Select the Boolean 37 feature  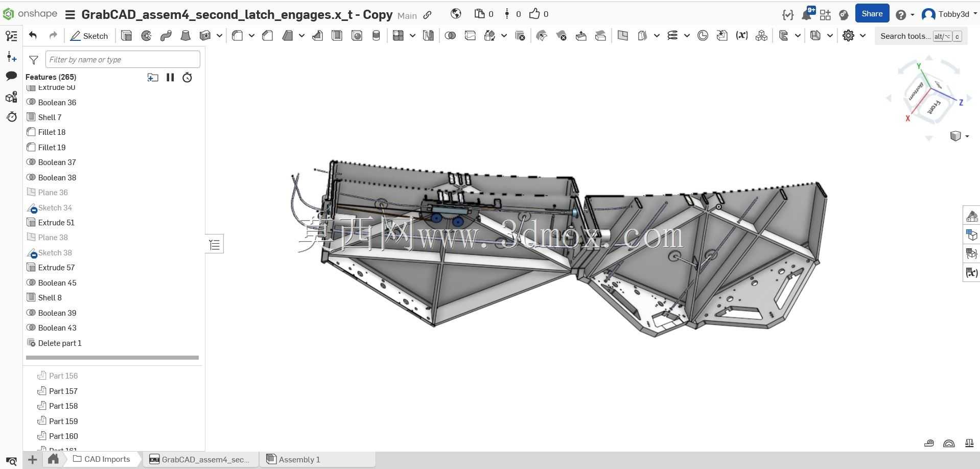point(57,162)
